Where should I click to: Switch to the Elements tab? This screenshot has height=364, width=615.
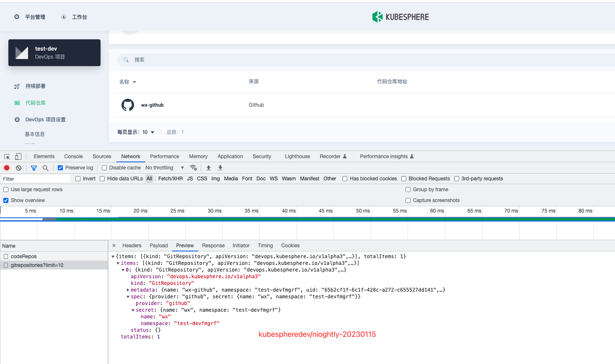[44, 156]
